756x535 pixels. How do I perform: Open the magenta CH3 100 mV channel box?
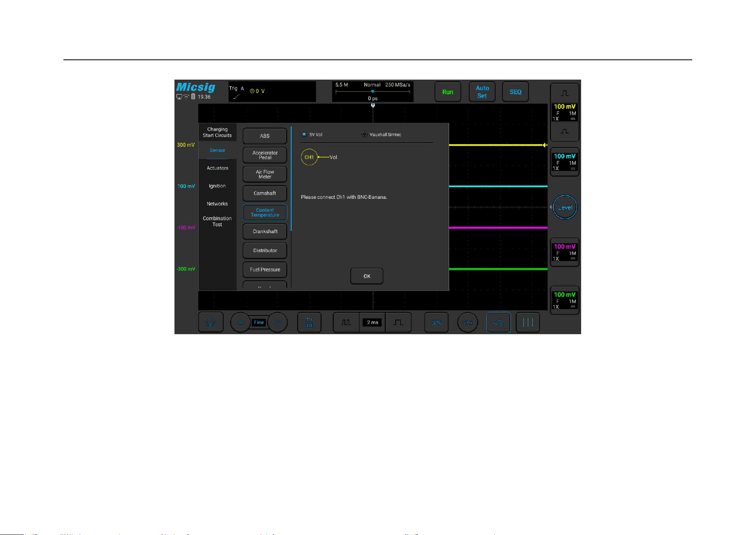point(565,252)
